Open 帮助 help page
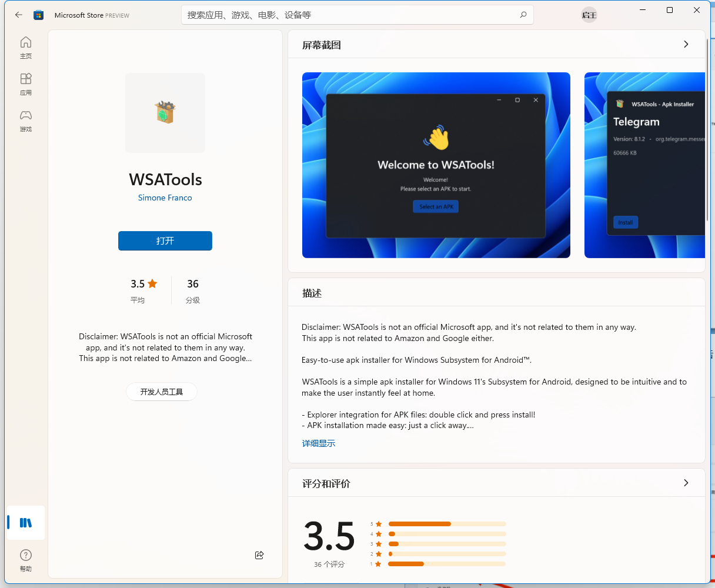Viewport: 715px width, 588px height. click(x=26, y=560)
